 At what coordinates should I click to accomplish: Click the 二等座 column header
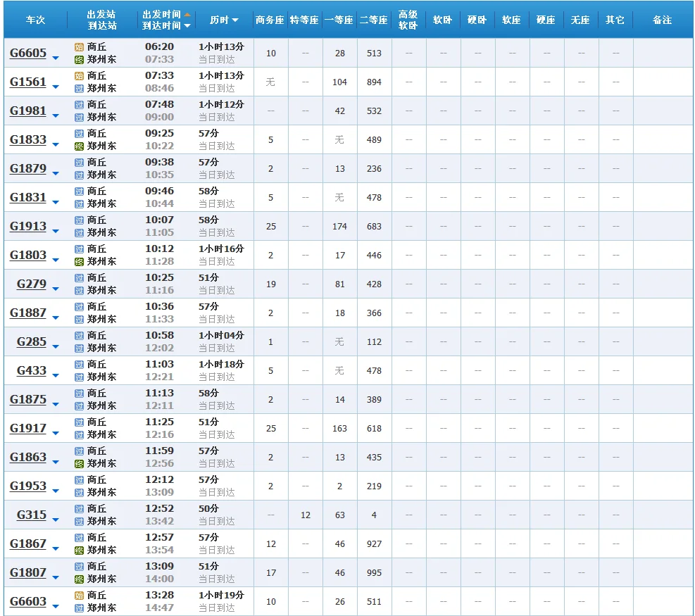(374, 20)
